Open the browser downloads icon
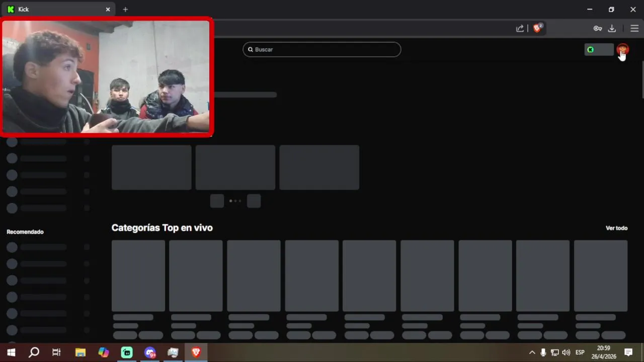644x362 pixels. click(612, 28)
